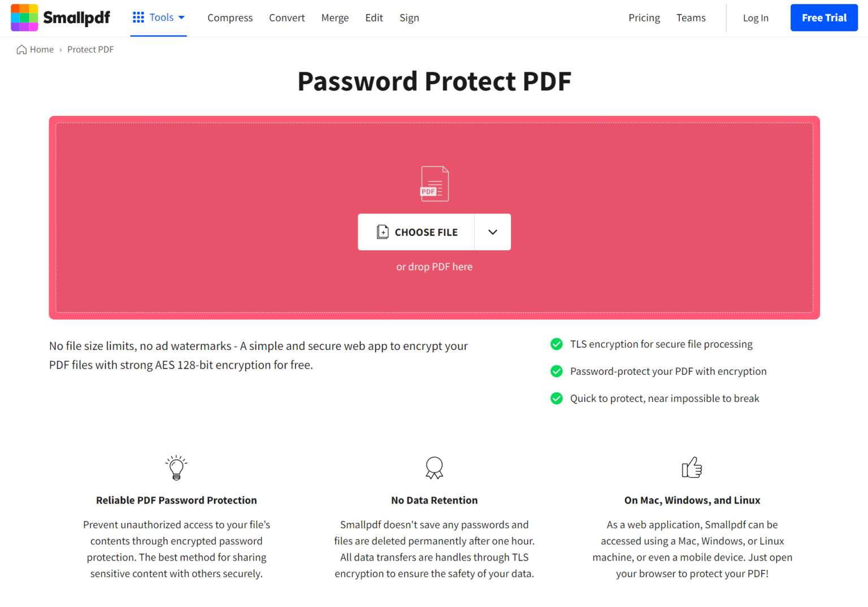Screen dimensions: 868x607
Task: Click the drop PDF here area
Action: (x=434, y=266)
